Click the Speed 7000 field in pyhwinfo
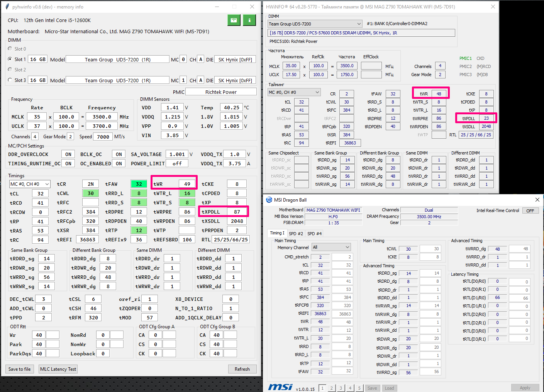The image size is (544, 392). point(103,137)
